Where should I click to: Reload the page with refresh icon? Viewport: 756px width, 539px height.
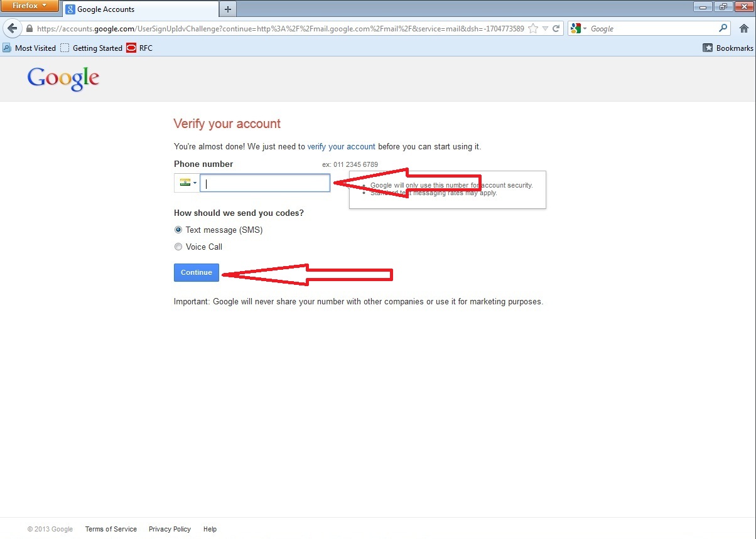click(x=556, y=29)
